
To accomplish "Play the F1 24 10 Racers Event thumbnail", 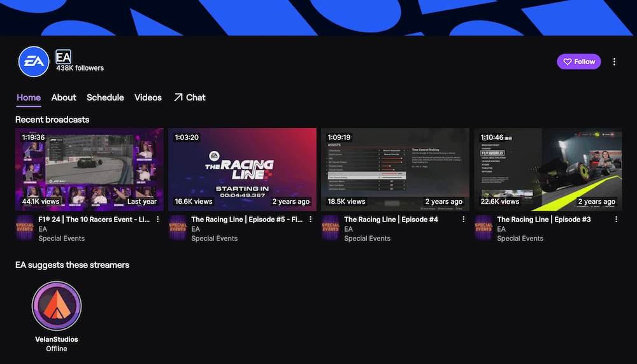I will coord(89,170).
